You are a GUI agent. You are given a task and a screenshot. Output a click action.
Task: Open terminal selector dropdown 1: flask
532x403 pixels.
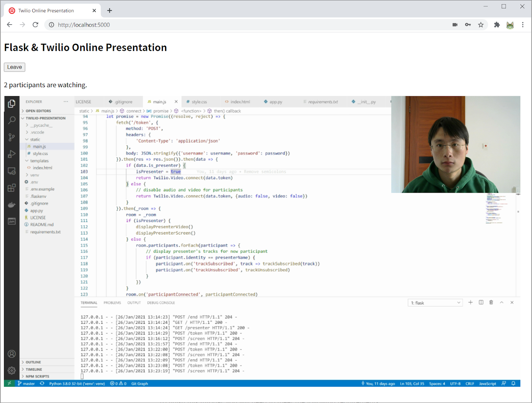pos(435,303)
